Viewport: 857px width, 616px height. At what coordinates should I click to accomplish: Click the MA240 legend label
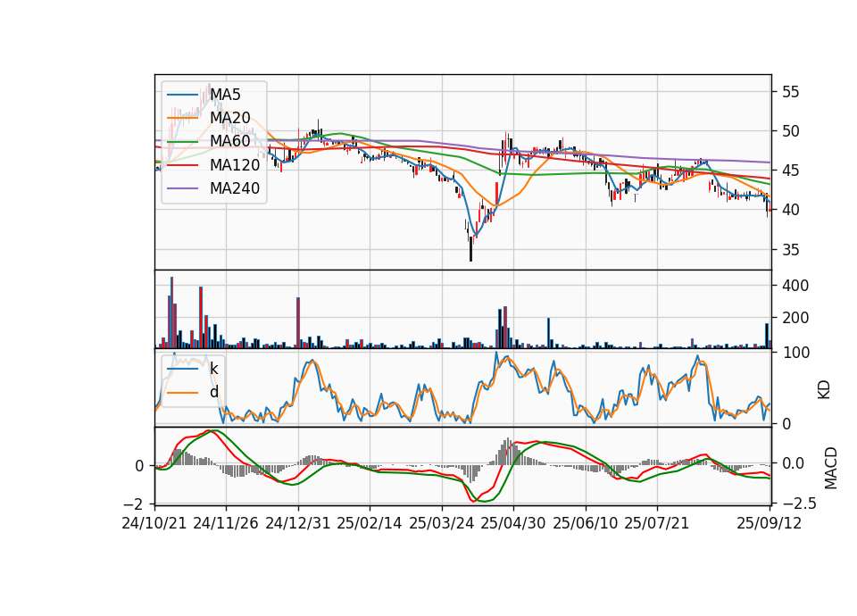(235, 188)
